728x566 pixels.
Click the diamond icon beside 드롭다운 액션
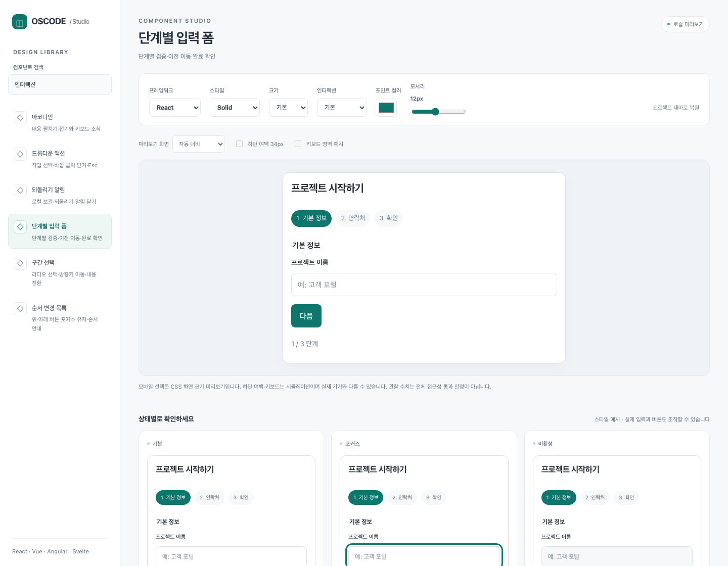20,154
